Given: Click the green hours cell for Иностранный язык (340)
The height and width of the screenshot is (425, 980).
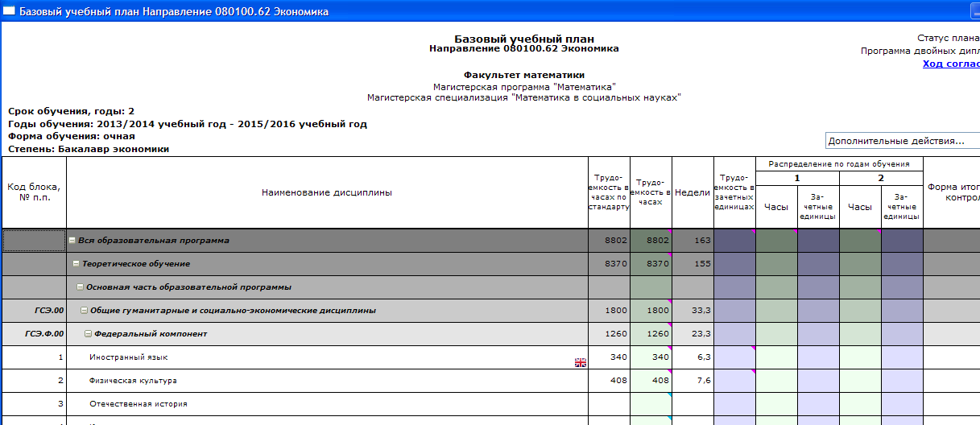Looking at the screenshot, I should coord(651,357).
